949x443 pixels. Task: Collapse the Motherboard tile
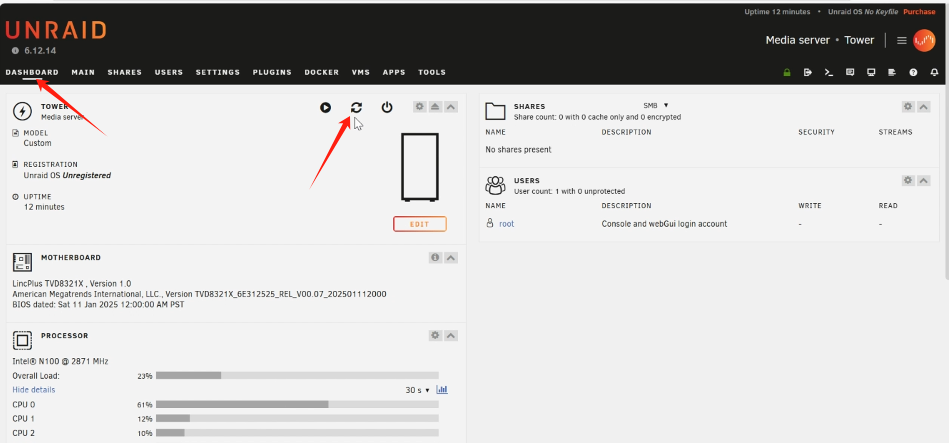[451, 257]
